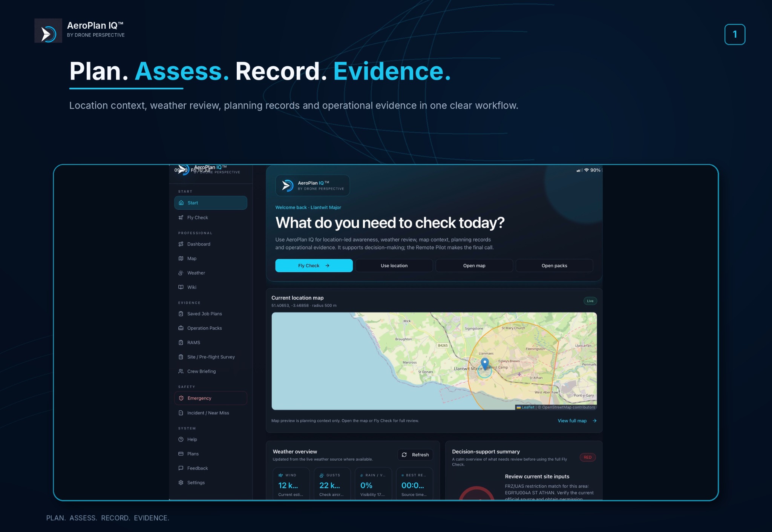The height and width of the screenshot is (532, 772).
Task: Click the Open packs button
Action: 554,265
